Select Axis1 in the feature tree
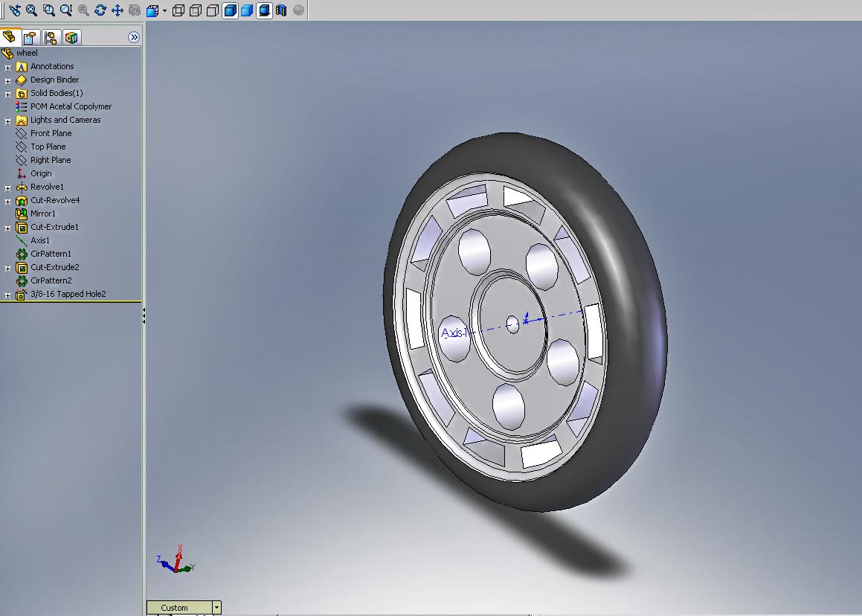 point(39,240)
